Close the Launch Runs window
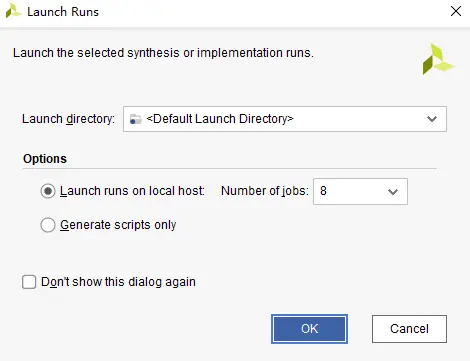Screen dimensions: 470x361 (x=456, y=11)
